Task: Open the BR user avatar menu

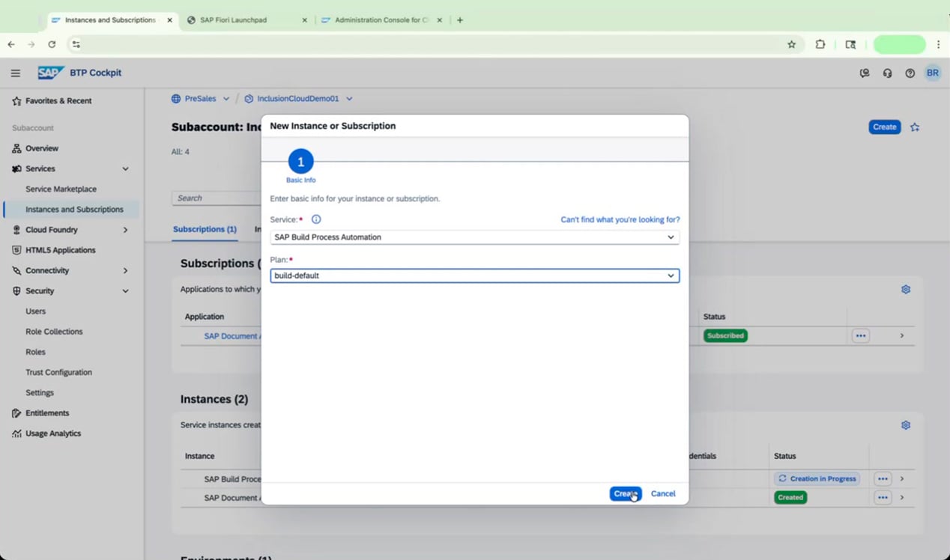Action: [932, 73]
